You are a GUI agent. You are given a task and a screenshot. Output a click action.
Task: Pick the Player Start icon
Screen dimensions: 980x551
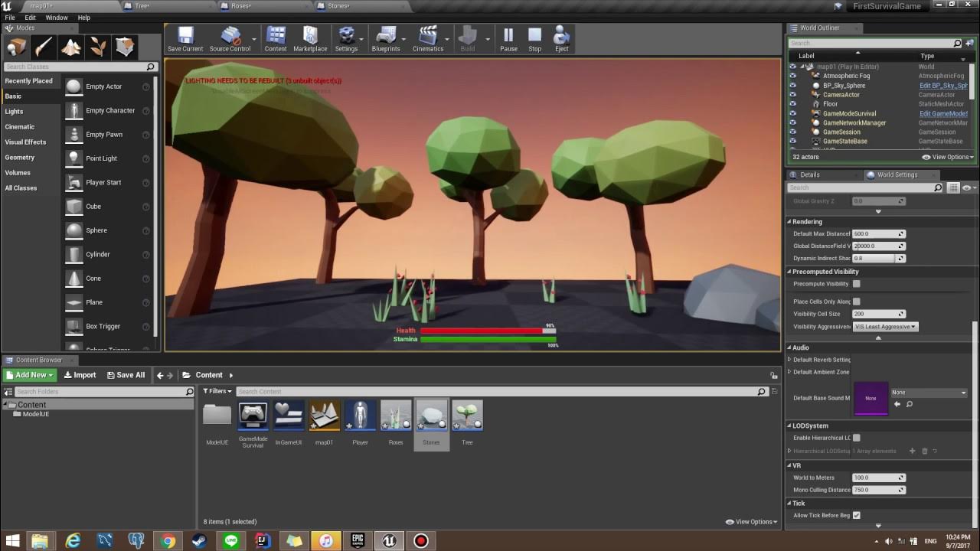(73, 182)
